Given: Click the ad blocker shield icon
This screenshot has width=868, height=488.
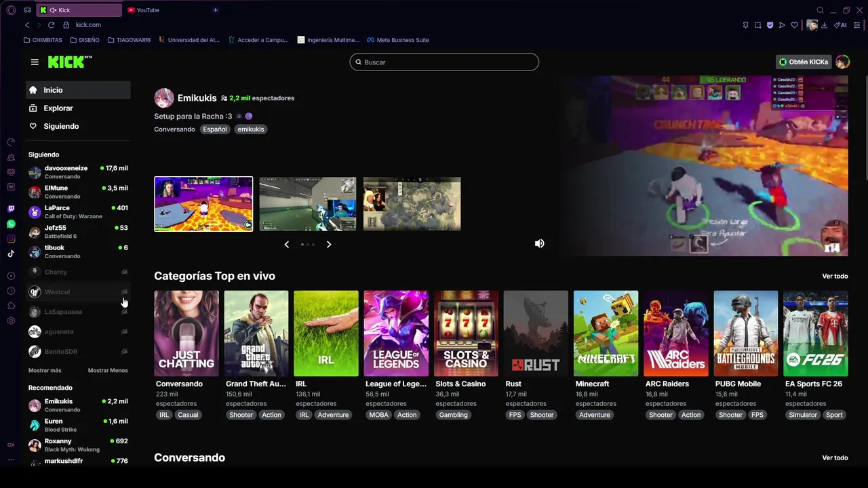Looking at the screenshot, I should point(770,25).
